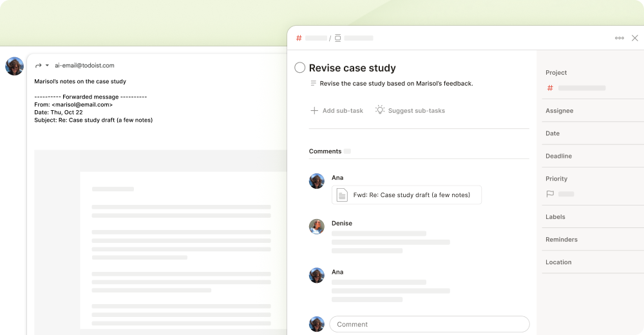644x335 pixels.
Task: Click Ana's avatar on the third comment
Action: pyautogui.click(x=317, y=275)
